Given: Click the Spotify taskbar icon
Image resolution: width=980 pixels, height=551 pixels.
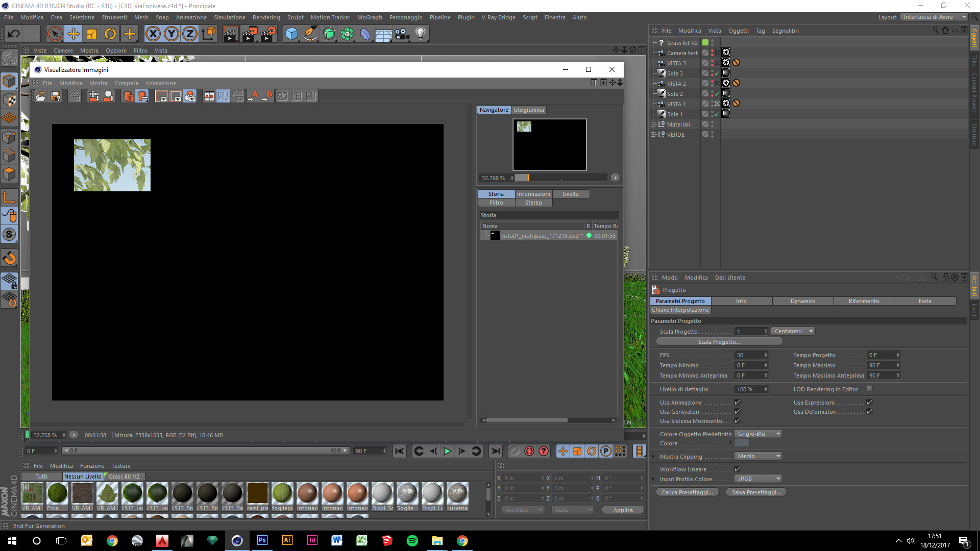Looking at the screenshot, I should 412,541.
